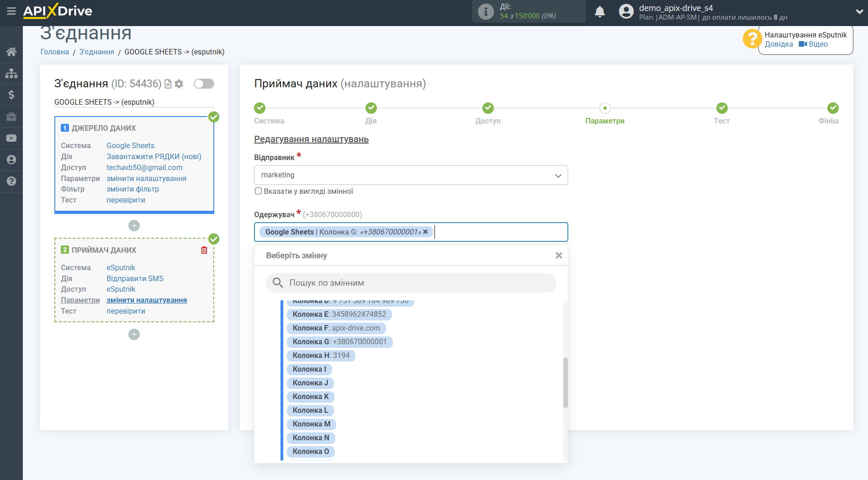This screenshot has height=480, width=868.
Task: Add a step below the data source
Action: 134,226
